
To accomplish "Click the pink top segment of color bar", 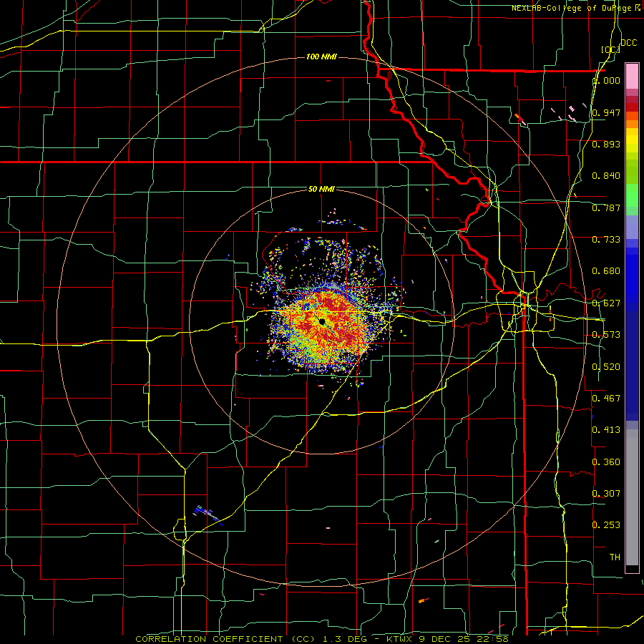I will tap(632, 76).
